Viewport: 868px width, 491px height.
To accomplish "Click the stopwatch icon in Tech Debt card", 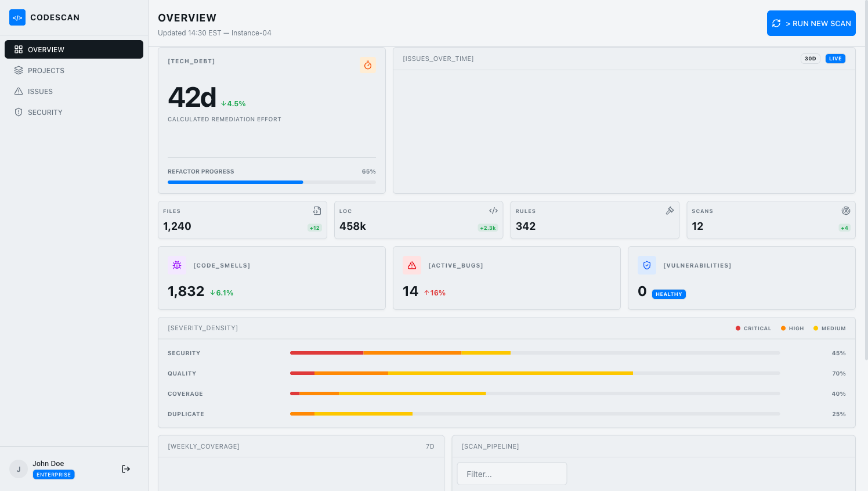I will click(368, 65).
